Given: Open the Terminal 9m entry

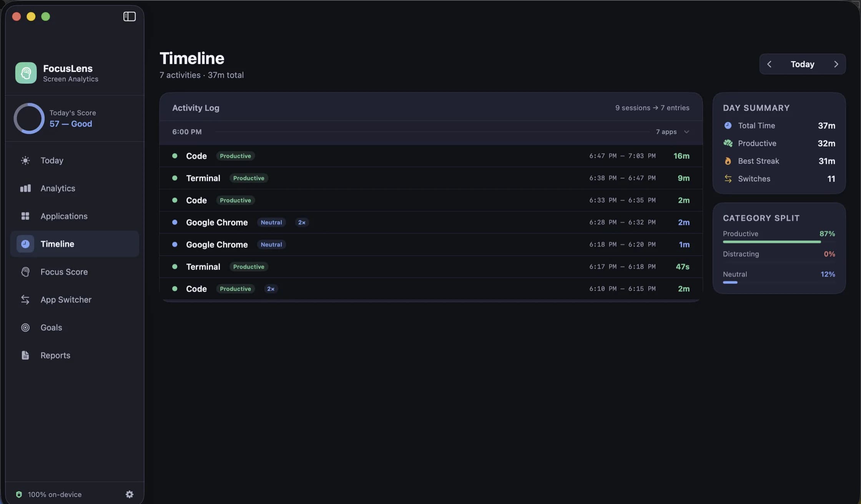Looking at the screenshot, I should click(431, 178).
